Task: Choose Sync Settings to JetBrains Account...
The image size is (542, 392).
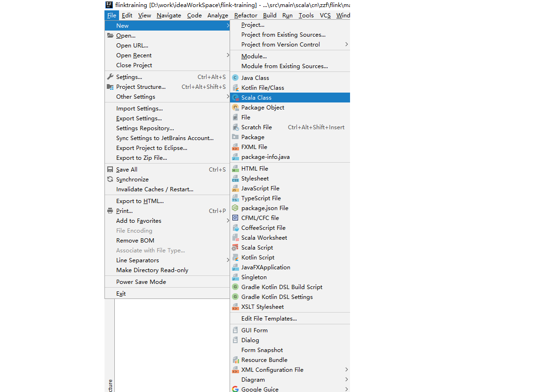Action: coord(167,138)
